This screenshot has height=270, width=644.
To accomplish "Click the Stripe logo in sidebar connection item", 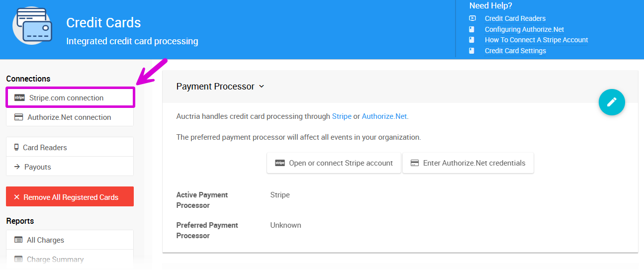I will click(19, 98).
